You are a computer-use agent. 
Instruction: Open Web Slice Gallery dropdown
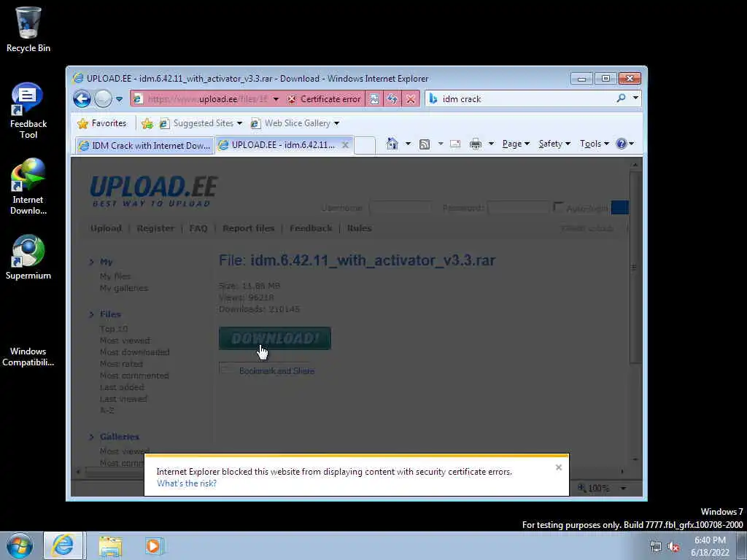295,123
